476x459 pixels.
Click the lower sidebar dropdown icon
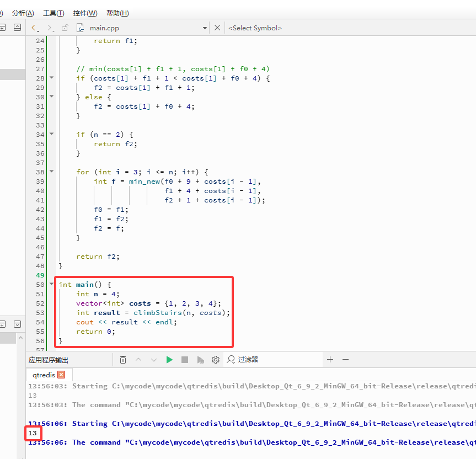[17, 324]
